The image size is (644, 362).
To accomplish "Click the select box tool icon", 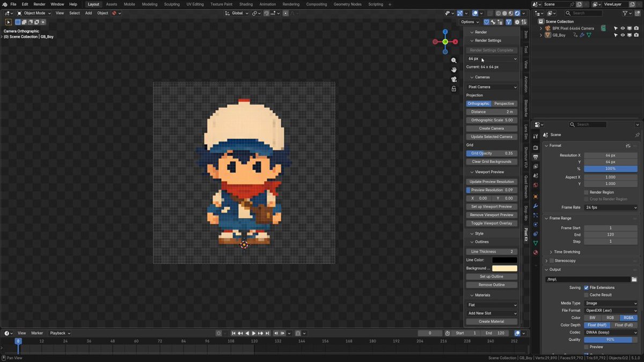I will coord(9,22).
